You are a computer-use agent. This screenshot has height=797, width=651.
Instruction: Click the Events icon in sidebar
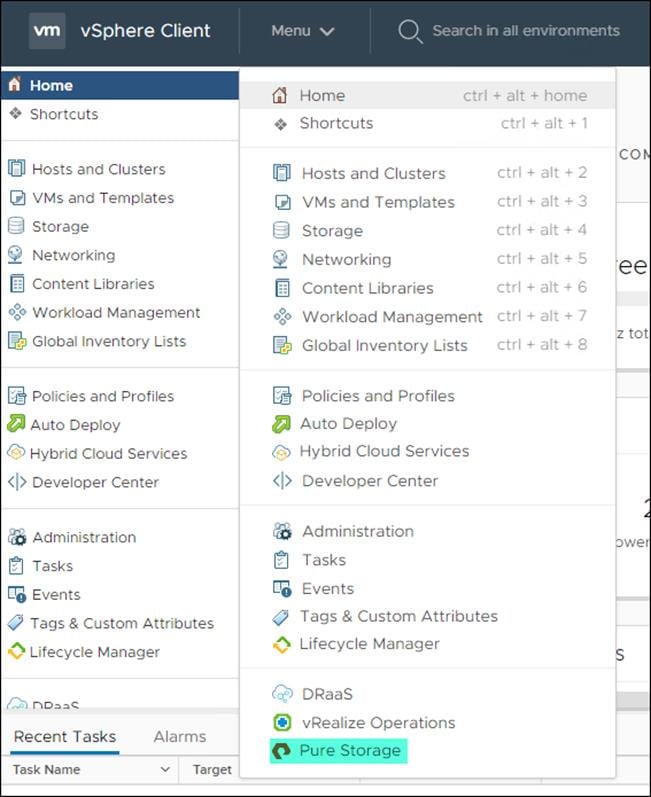click(17, 594)
